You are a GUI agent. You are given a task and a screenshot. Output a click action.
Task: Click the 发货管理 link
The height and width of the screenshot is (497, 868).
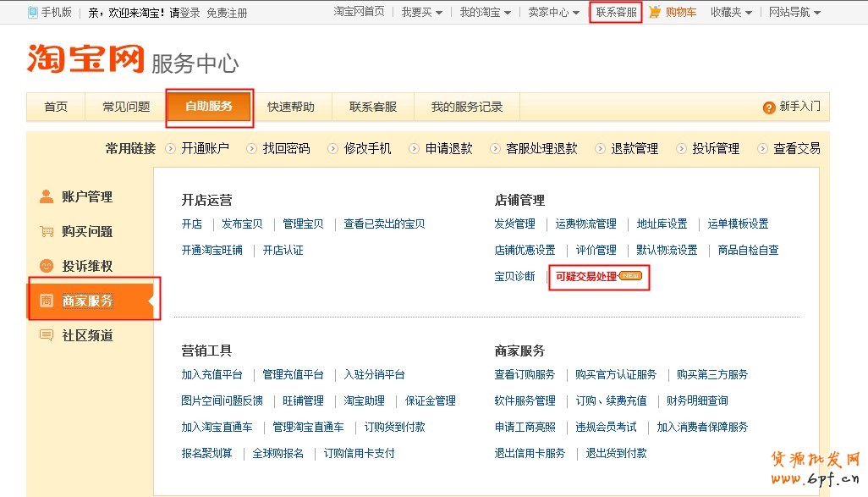point(515,224)
